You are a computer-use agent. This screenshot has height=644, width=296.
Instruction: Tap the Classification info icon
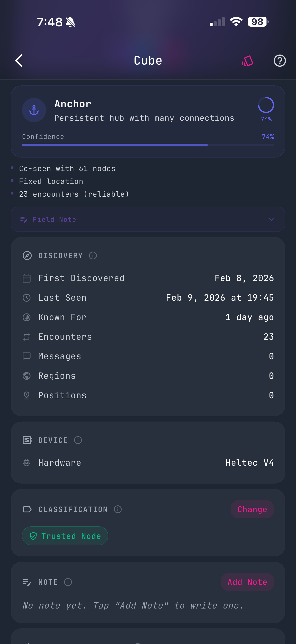118,509
